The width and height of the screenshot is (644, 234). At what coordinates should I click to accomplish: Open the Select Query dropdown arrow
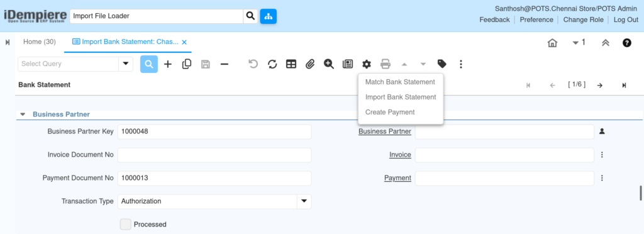coord(126,64)
